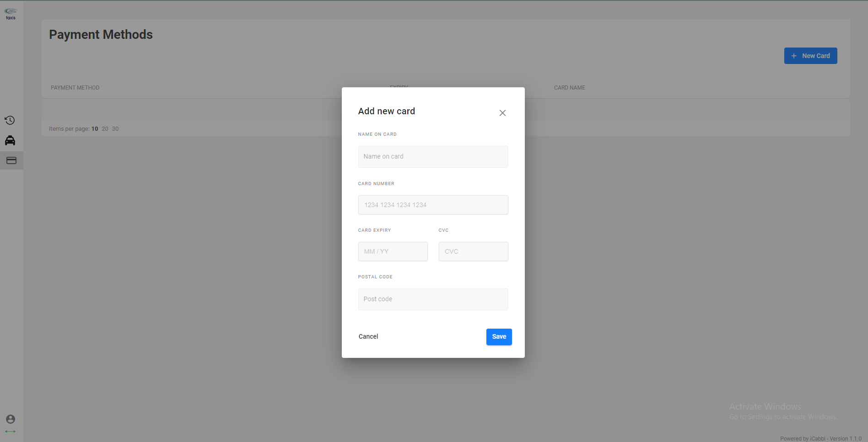Click the taxis logo at the top-left

(x=11, y=14)
